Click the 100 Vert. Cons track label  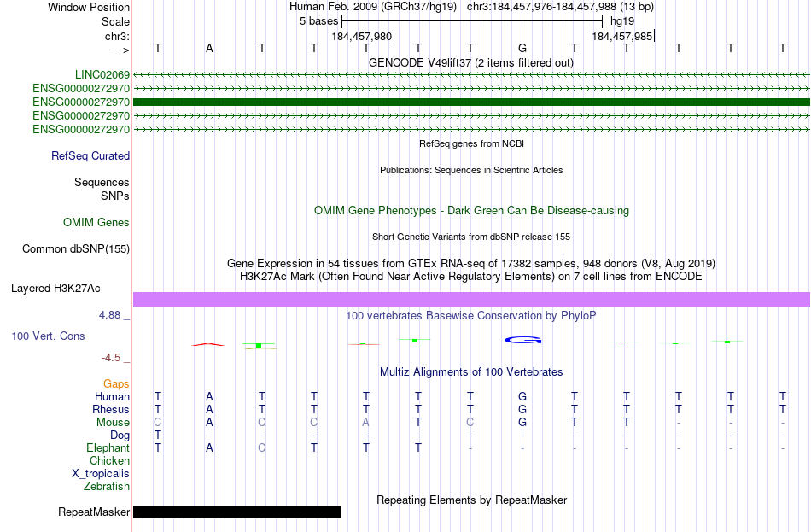[x=48, y=336]
